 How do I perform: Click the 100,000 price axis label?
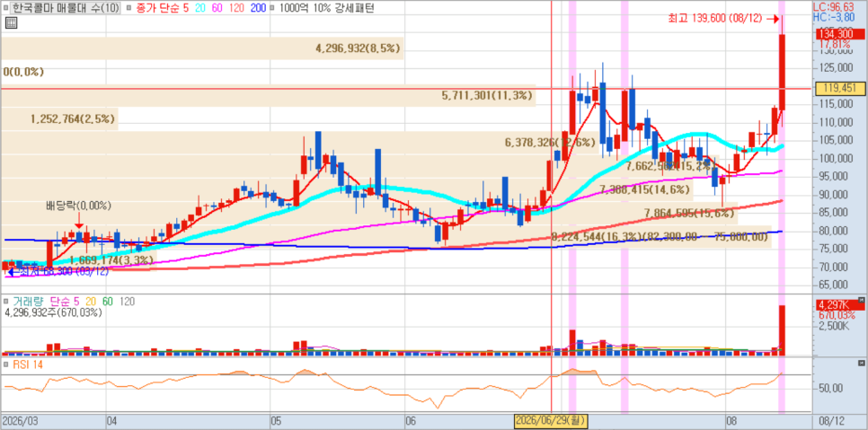836,159
